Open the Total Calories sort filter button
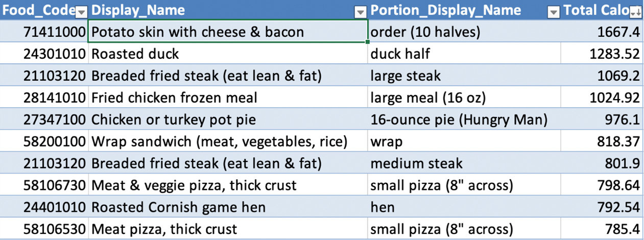 [636, 12]
